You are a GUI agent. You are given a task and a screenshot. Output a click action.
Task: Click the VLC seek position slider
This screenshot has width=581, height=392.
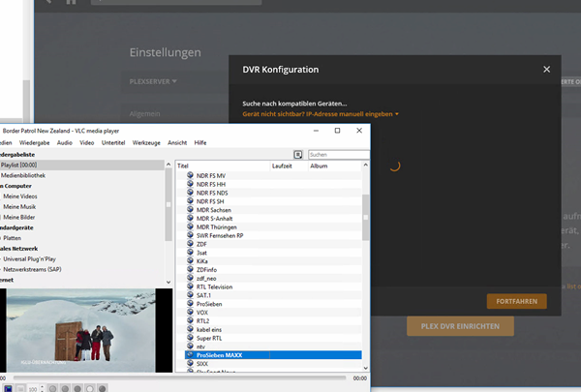(x=180, y=377)
